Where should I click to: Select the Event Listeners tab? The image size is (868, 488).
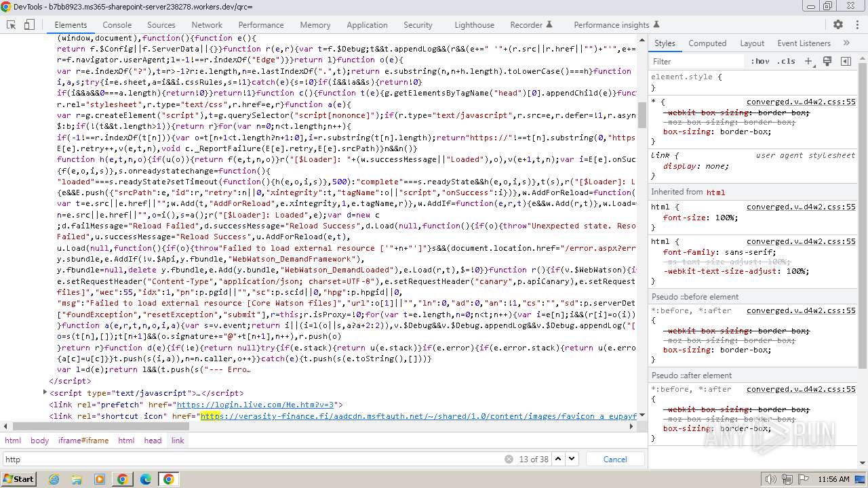point(804,43)
